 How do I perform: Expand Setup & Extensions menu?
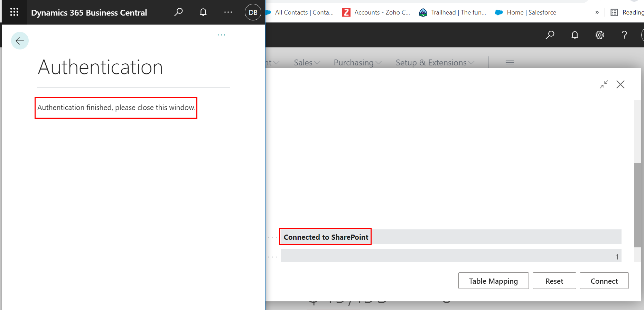(435, 63)
